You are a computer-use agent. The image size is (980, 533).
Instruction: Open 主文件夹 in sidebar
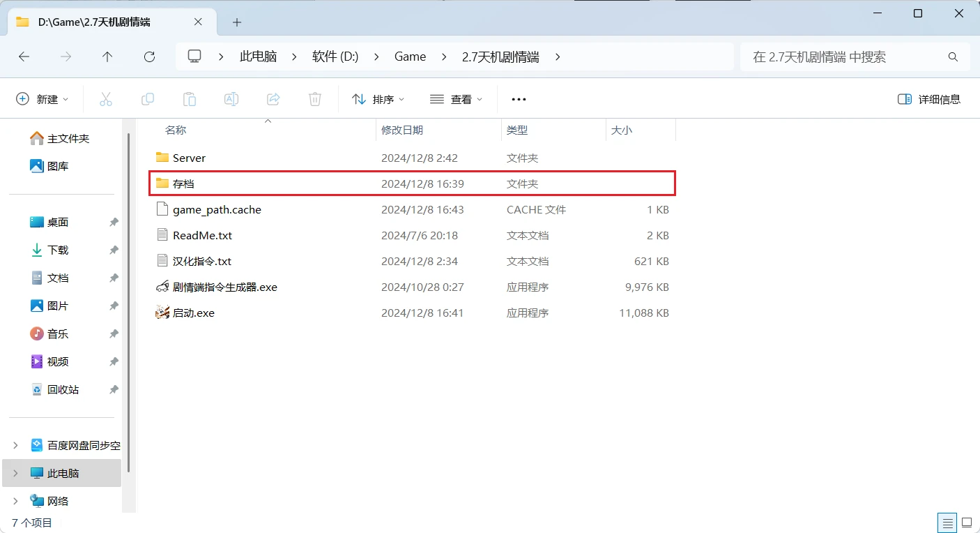[60, 138]
